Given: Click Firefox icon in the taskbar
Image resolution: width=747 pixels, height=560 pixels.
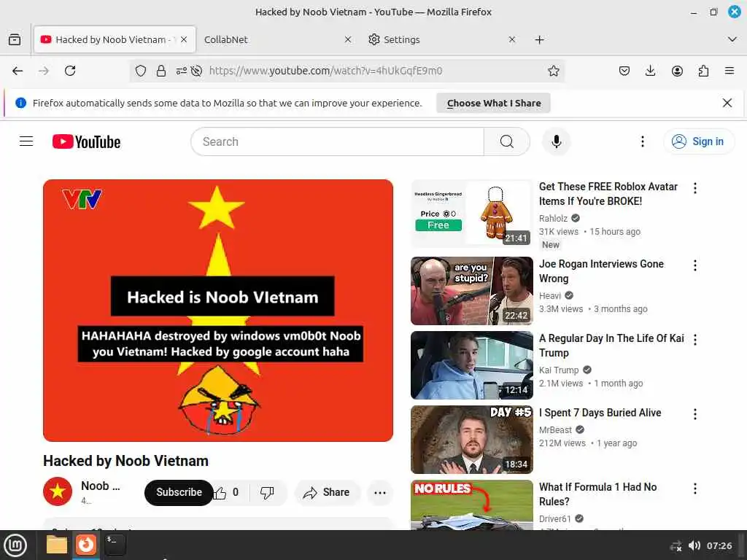Looking at the screenshot, I should click(x=86, y=545).
